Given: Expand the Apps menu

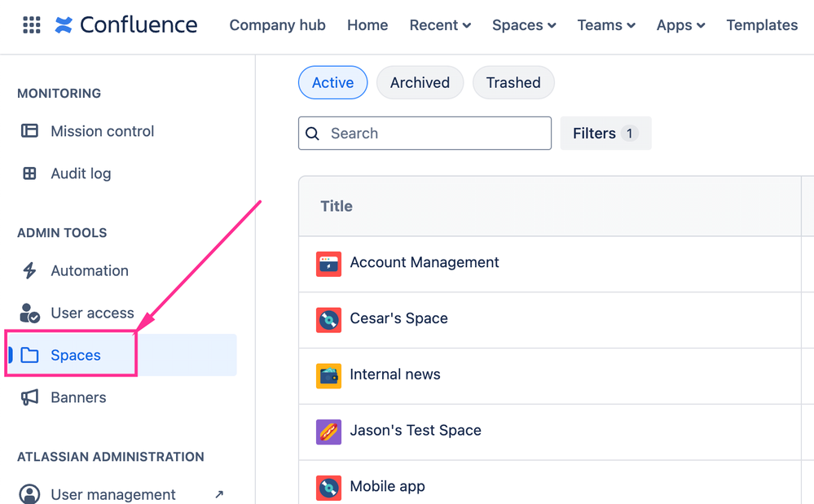Looking at the screenshot, I should (680, 25).
